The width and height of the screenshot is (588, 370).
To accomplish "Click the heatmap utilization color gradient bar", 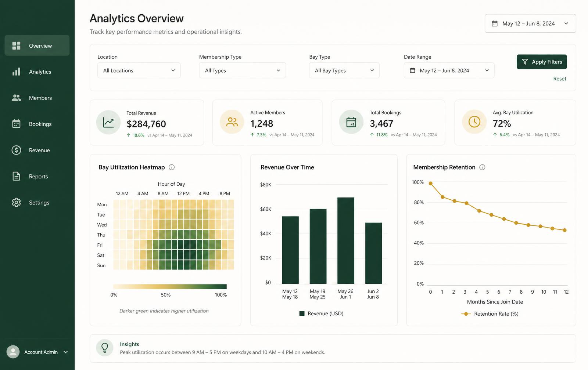I will point(170,287).
